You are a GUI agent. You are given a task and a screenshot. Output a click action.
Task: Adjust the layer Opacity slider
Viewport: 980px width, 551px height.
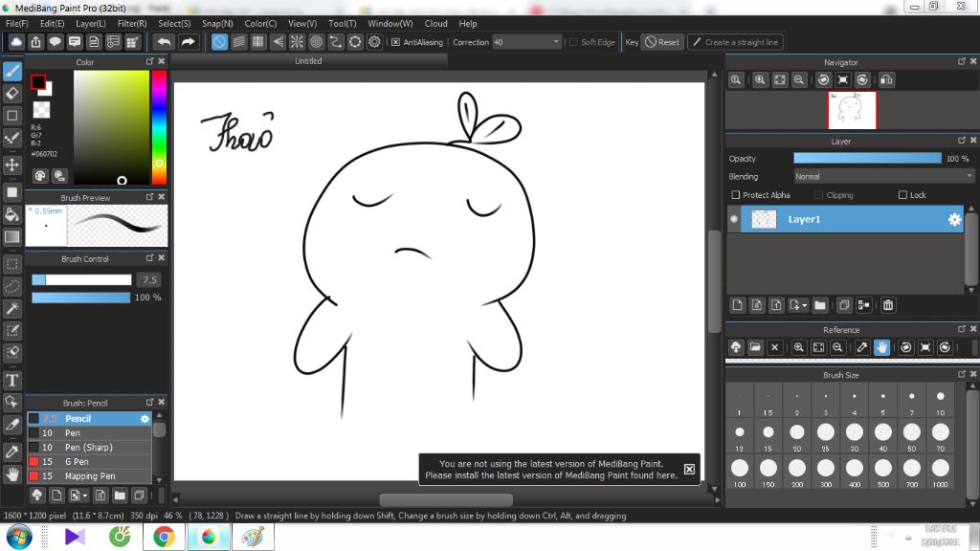tap(867, 159)
